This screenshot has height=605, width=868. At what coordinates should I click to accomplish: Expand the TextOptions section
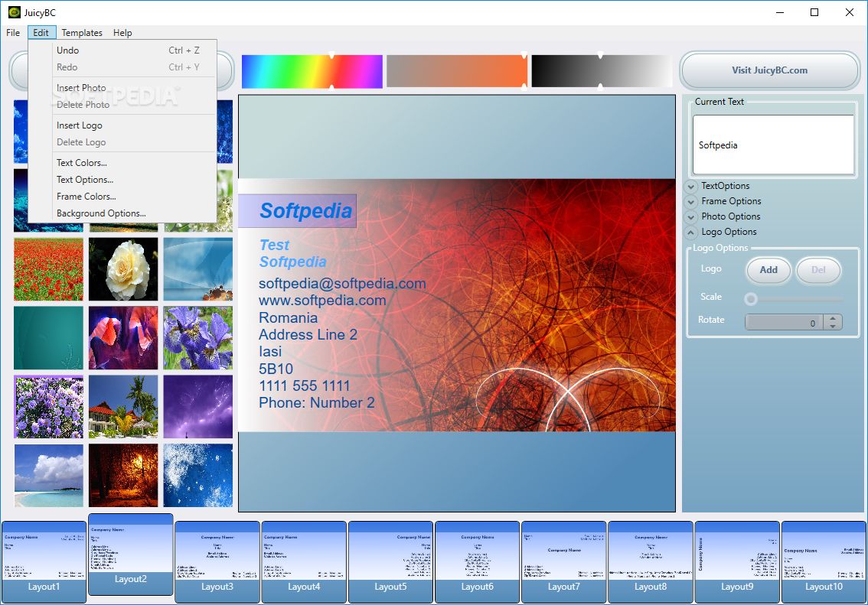click(691, 187)
